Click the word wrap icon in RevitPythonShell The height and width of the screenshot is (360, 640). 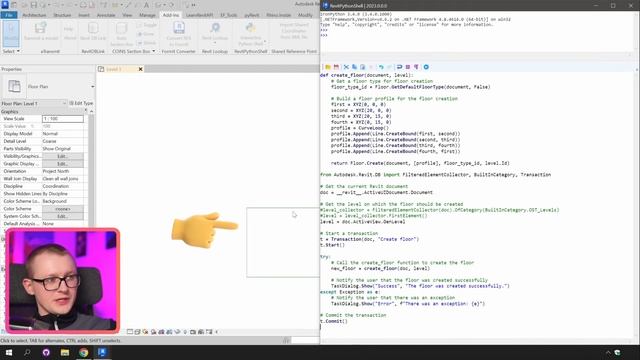pyautogui.click(x=399, y=67)
